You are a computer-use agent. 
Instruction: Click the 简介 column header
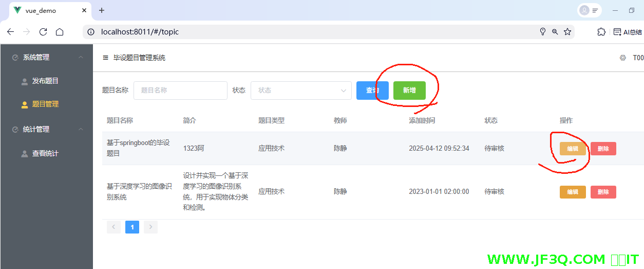point(190,120)
